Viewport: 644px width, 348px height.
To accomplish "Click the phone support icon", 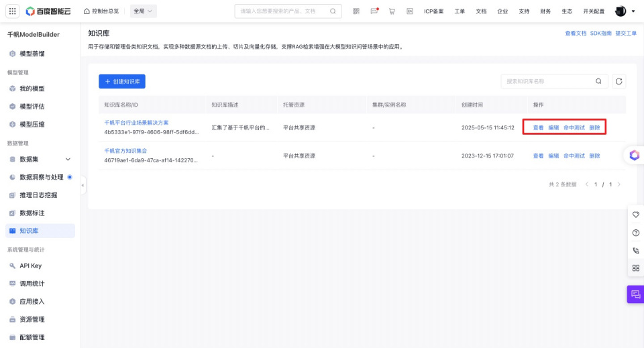I will click(635, 250).
